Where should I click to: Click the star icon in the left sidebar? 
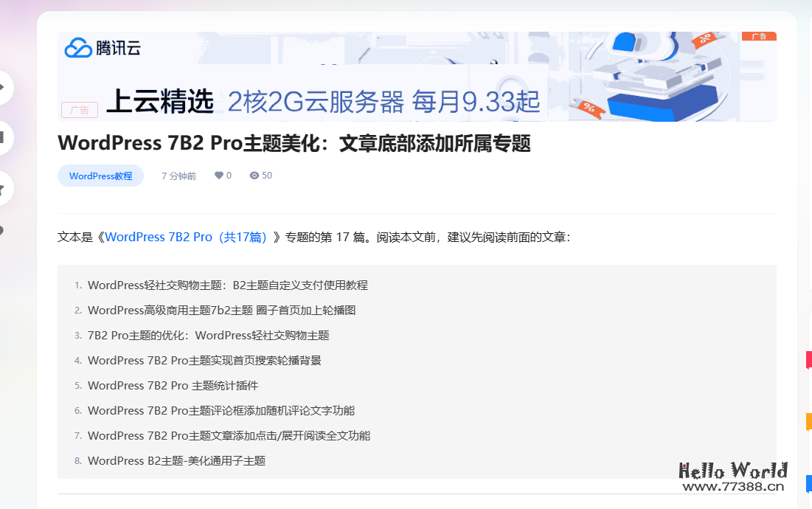pyautogui.click(x=4, y=188)
